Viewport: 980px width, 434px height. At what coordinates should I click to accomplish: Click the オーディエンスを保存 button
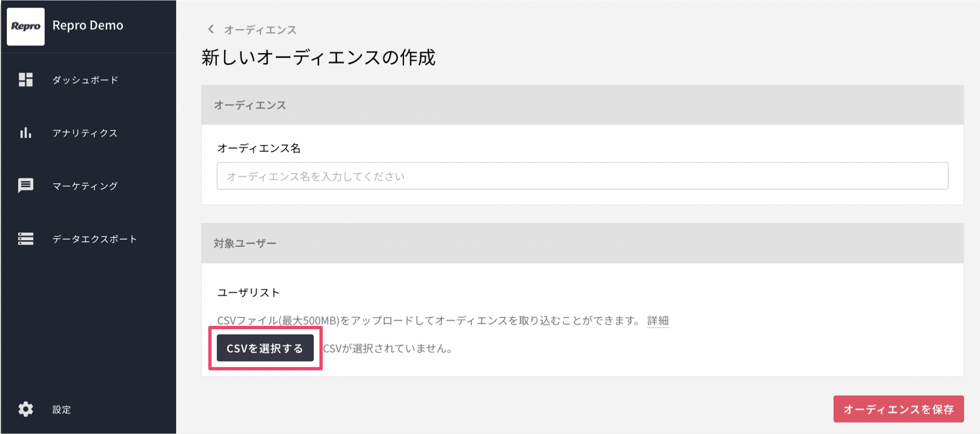click(x=898, y=409)
